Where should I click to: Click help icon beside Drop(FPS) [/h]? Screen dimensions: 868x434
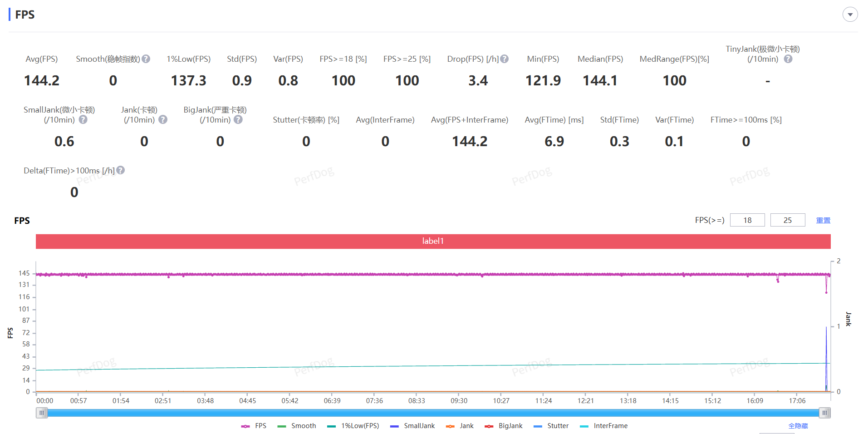coord(504,59)
